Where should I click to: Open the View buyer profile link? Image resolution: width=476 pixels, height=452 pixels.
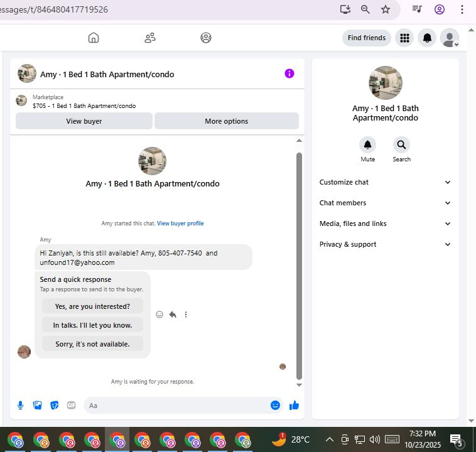pyautogui.click(x=180, y=223)
